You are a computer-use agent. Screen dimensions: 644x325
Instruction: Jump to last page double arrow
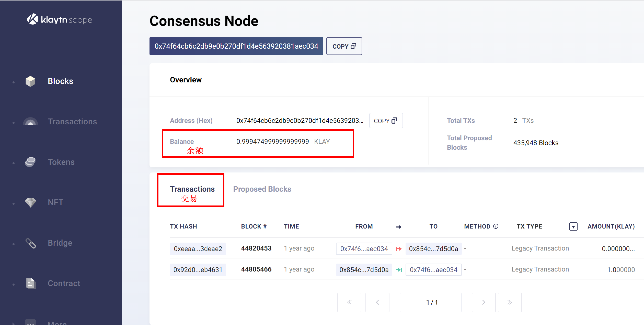coord(510,302)
